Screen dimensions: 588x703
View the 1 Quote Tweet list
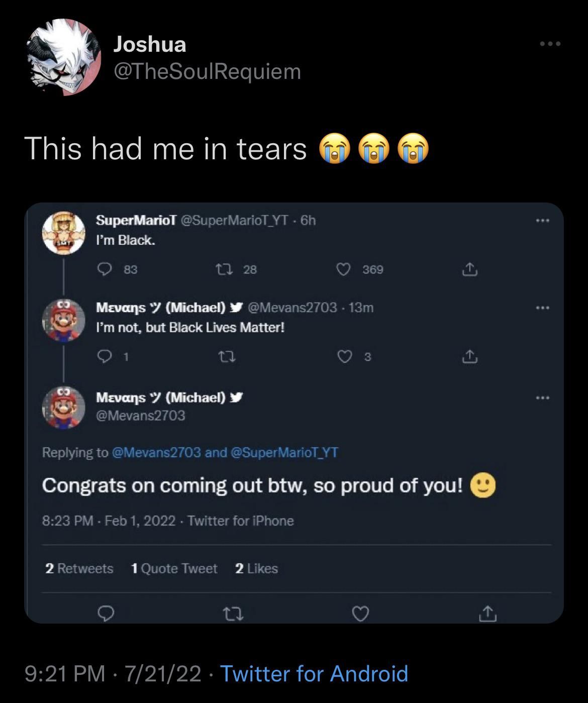[x=174, y=568]
